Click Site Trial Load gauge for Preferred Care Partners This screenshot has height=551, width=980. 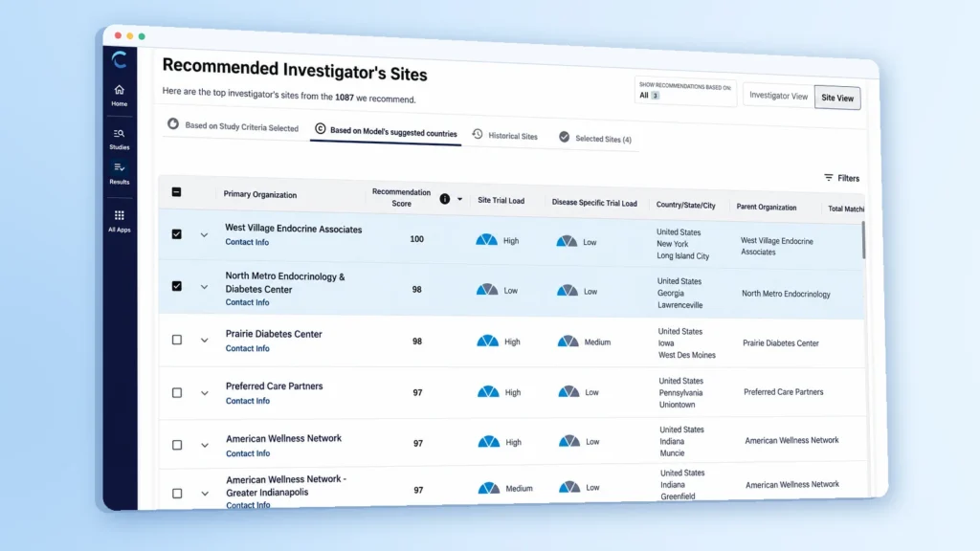click(488, 391)
